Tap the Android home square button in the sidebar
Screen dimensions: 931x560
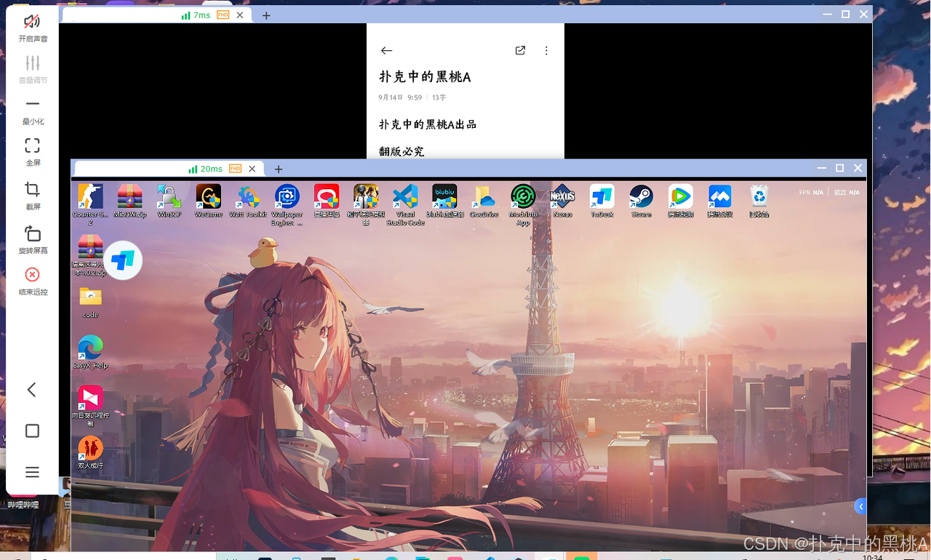tap(32, 431)
